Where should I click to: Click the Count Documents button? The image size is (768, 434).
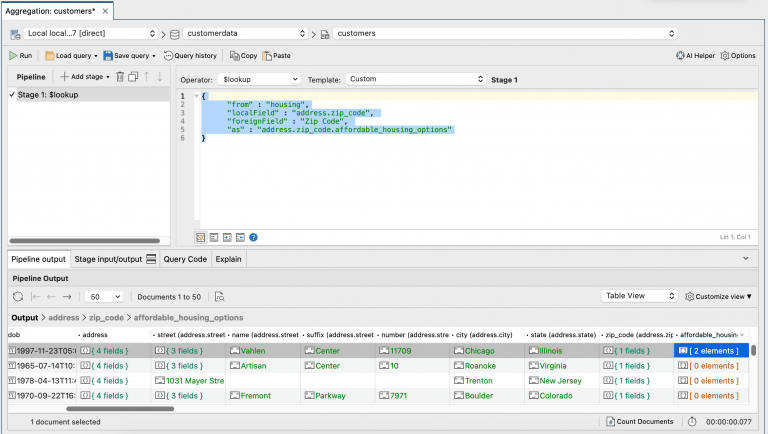(x=640, y=422)
